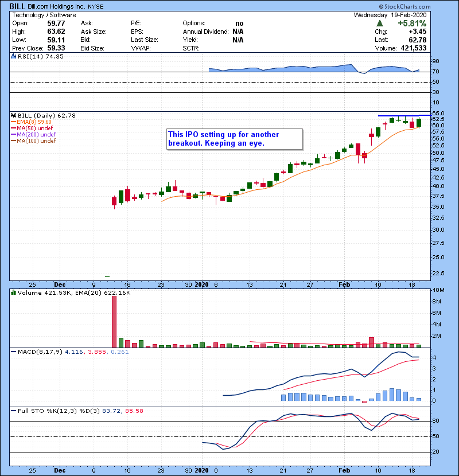This screenshot has height=476, width=459.
Task: Click the 2020 label on price chart axis
Action: [x=201, y=284]
